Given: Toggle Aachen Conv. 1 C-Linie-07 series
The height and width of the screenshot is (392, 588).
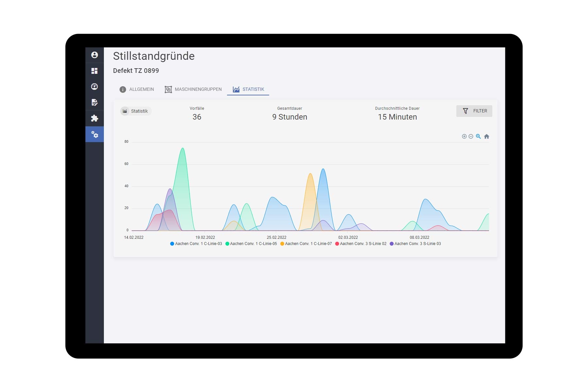Looking at the screenshot, I should 306,244.
